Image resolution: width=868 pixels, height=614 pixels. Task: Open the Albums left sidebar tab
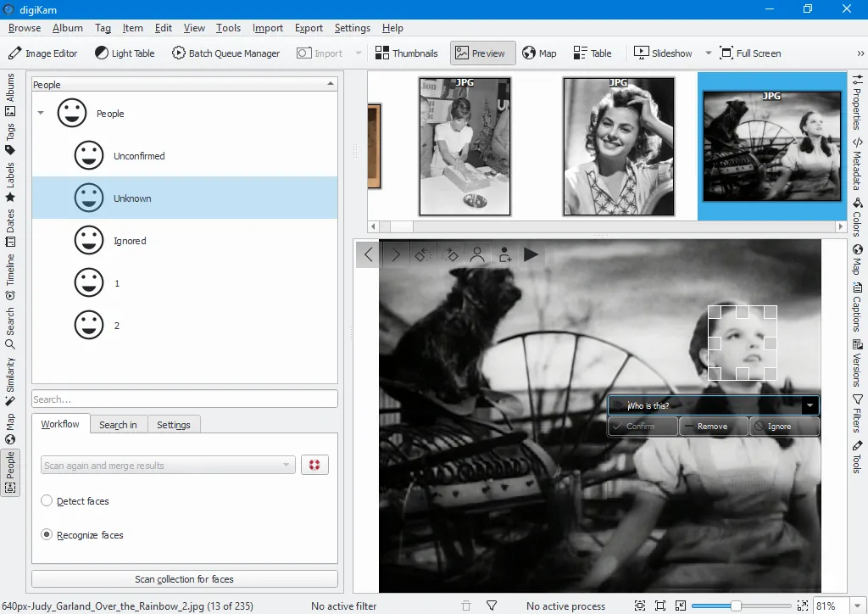(x=10, y=95)
